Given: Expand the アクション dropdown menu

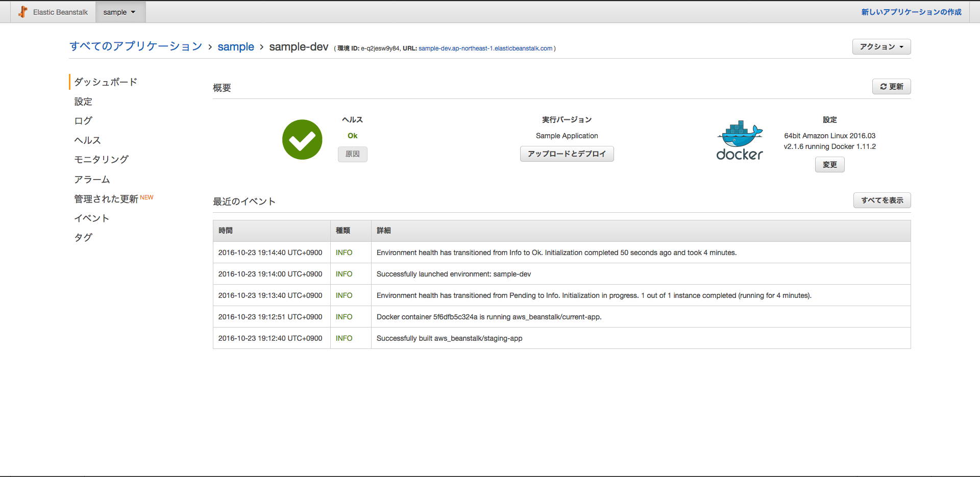Looking at the screenshot, I should [x=881, y=46].
